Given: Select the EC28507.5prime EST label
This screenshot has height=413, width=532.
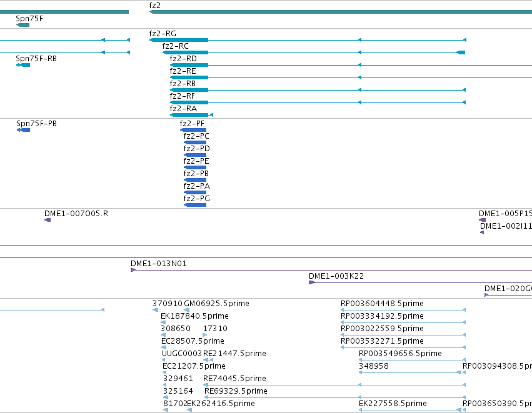Looking at the screenshot, I should tap(193, 341).
